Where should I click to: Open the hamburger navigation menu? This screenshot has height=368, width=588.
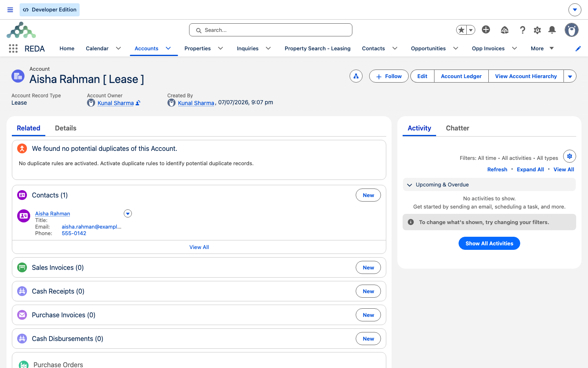10,10
